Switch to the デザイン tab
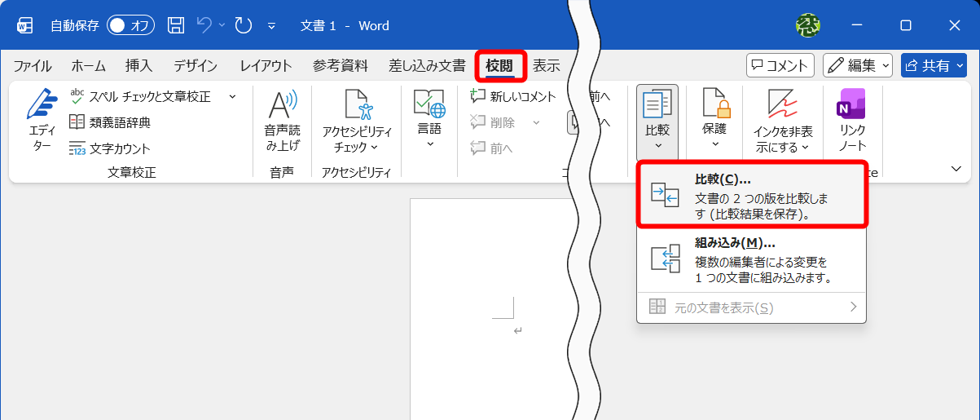Screen dimensions: 980x420 [x=196, y=66]
